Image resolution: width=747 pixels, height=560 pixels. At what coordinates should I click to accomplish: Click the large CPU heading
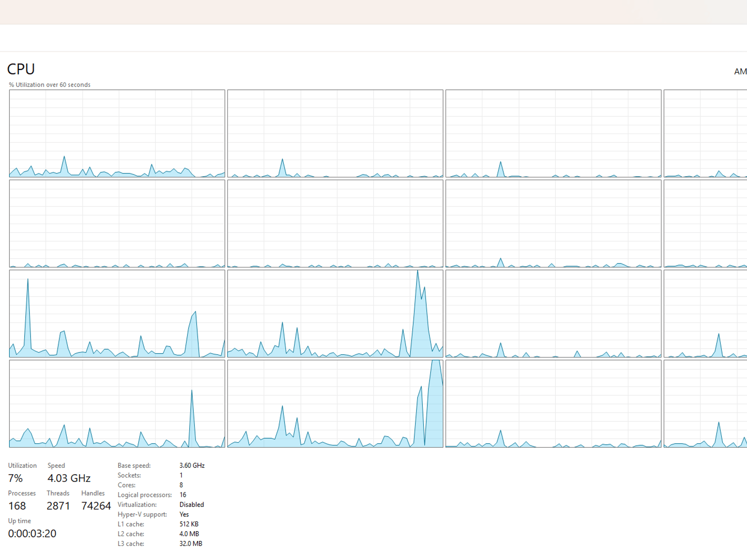(x=21, y=69)
